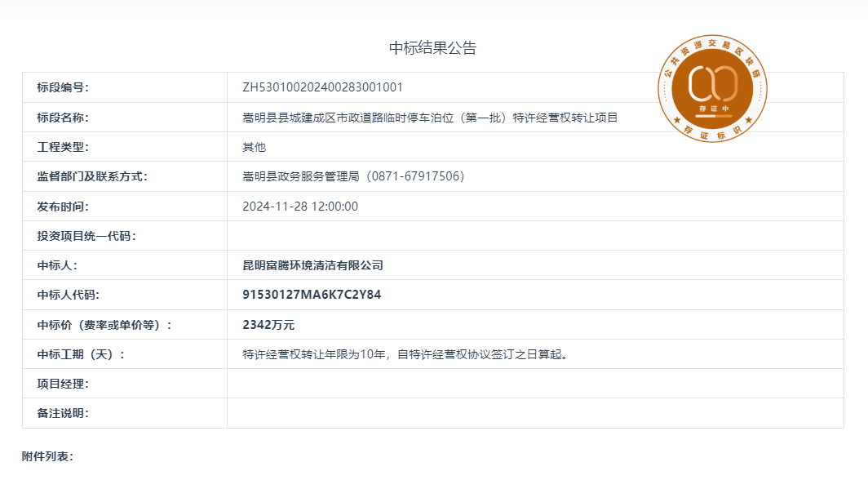Select the publish time 2024-11-28 12:00:00
The image size is (868, 480).
tap(300, 207)
